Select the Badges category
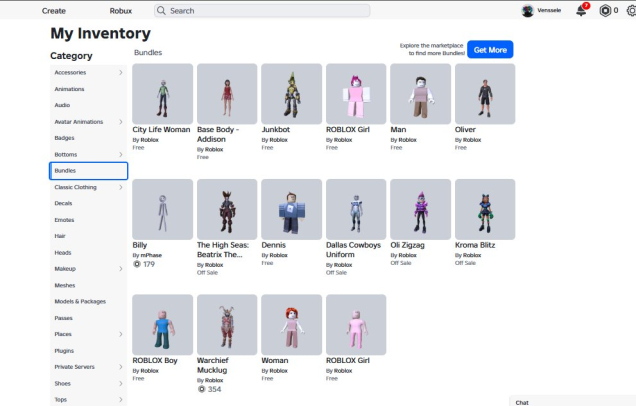 point(88,138)
